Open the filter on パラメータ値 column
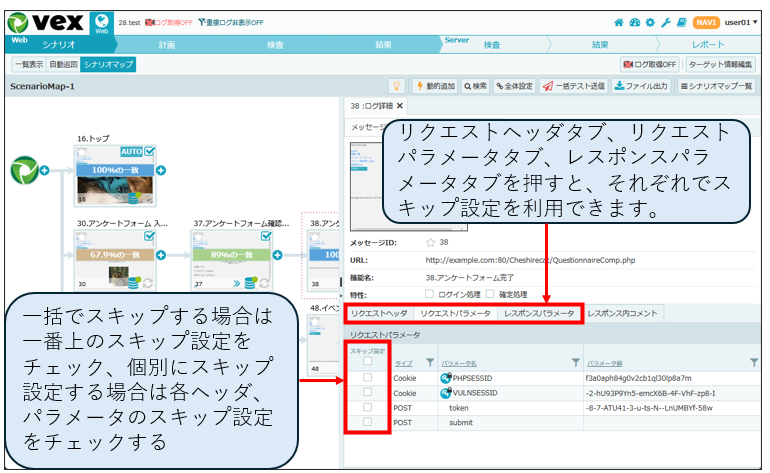The width and height of the screenshot is (770, 473). [x=754, y=362]
